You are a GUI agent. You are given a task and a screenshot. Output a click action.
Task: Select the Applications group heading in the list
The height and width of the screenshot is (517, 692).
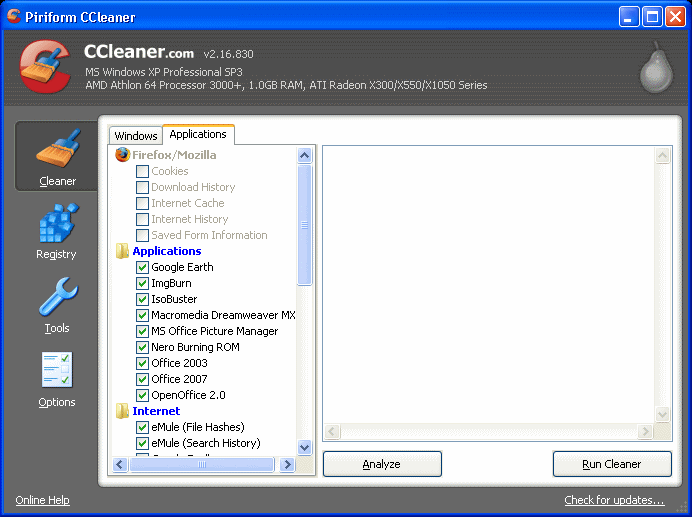167,251
